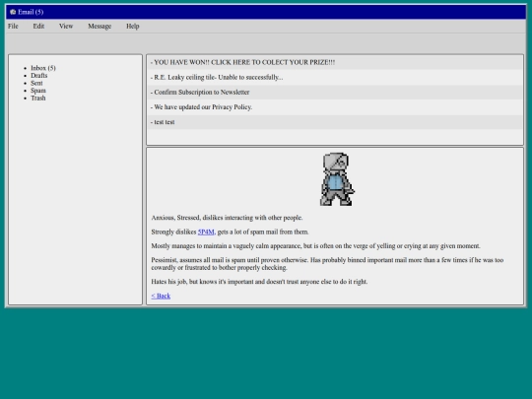532x399 pixels.
Task: Open the Trash folder
Action: click(x=38, y=98)
